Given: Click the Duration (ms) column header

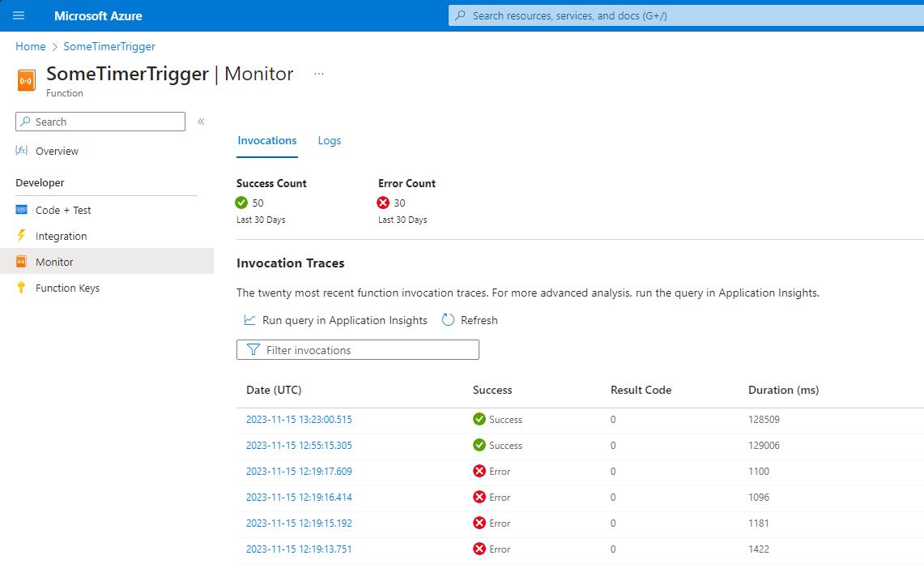Looking at the screenshot, I should click(x=783, y=390).
